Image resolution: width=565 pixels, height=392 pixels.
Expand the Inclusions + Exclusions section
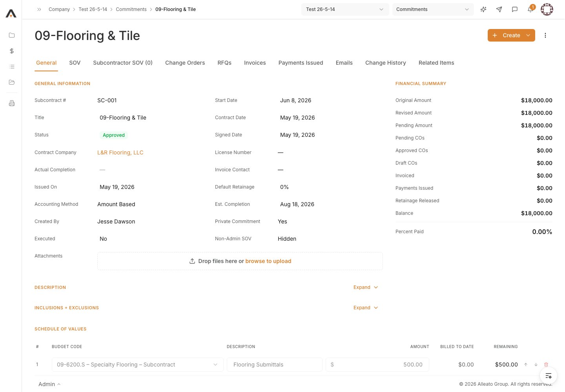tap(366, 308)
